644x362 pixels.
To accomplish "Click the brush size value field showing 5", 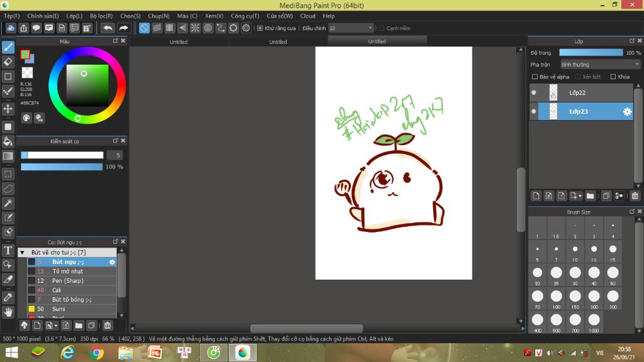I will (115, 155).
